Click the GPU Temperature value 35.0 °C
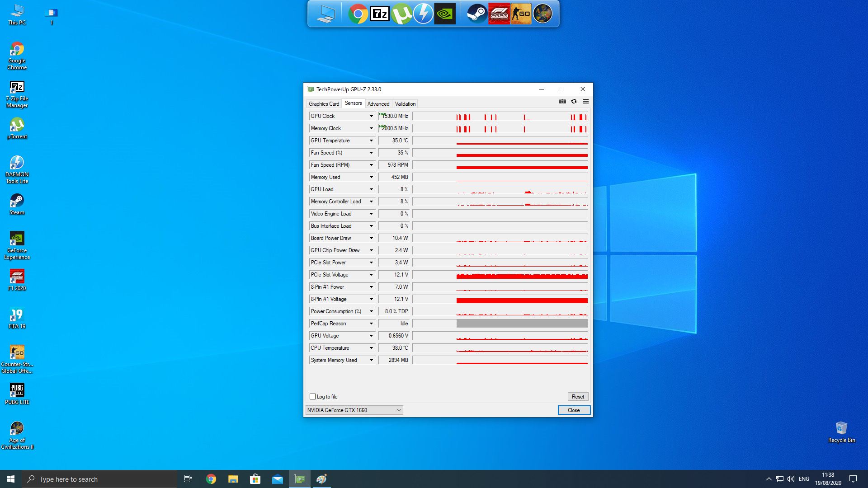 [x=394, y=141]
